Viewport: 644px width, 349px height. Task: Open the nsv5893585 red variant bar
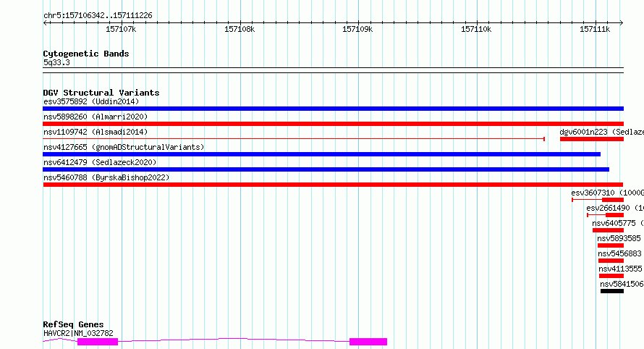pos(611,246)
